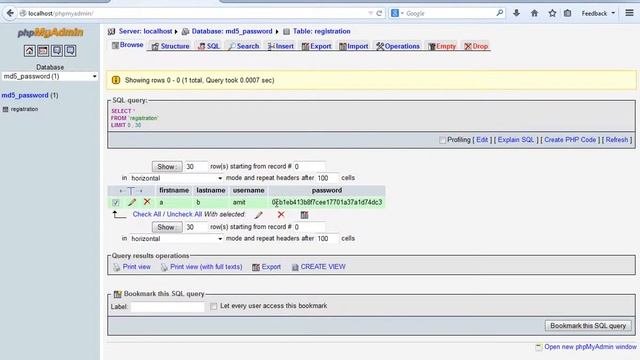
Task: Click the Edit link for SQL query
Action: coord(482,140)
